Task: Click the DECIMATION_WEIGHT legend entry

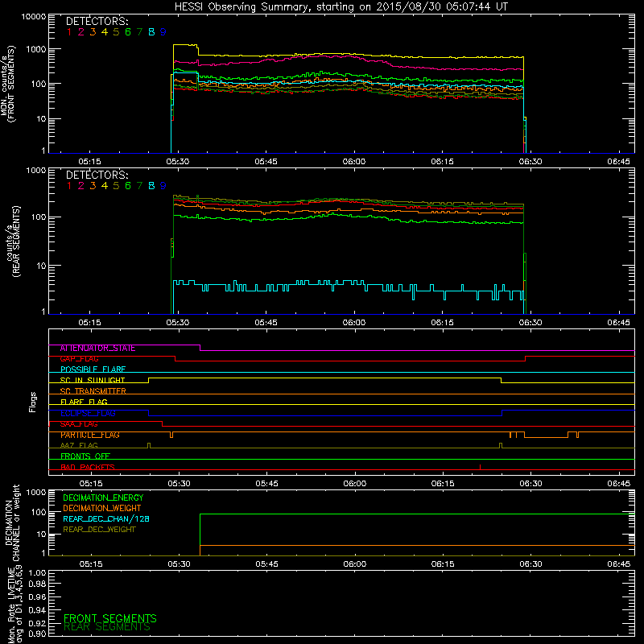Action: pyautogui.click(x=102, y=509)
